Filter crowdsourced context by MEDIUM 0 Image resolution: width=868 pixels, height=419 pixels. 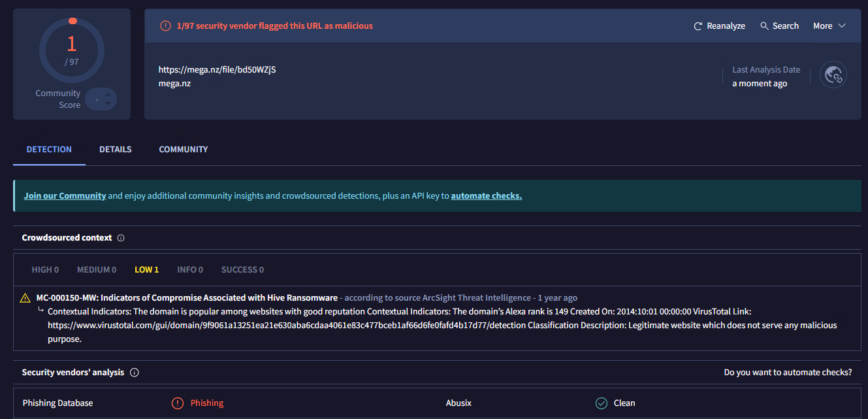tap(97, 270)
